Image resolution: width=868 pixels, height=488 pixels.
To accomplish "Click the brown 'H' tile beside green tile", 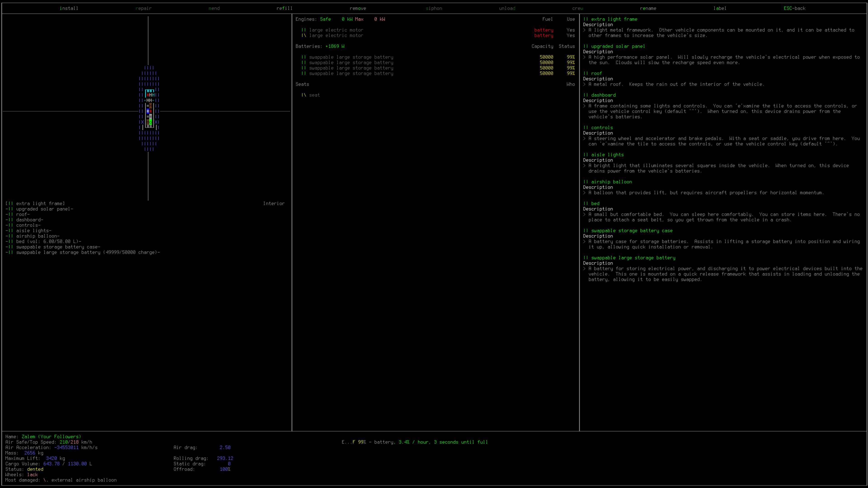I will 148,122.
